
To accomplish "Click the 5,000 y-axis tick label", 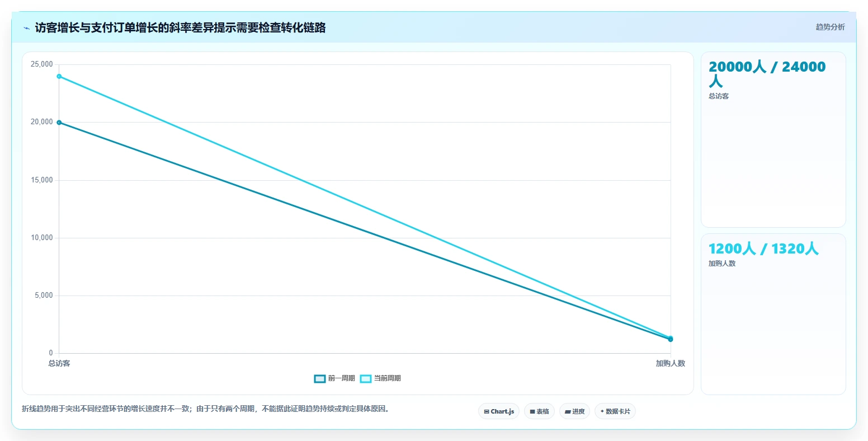I will coord(44,295).
